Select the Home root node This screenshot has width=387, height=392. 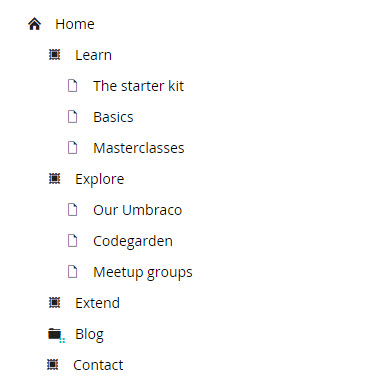(x=75, y=24)
